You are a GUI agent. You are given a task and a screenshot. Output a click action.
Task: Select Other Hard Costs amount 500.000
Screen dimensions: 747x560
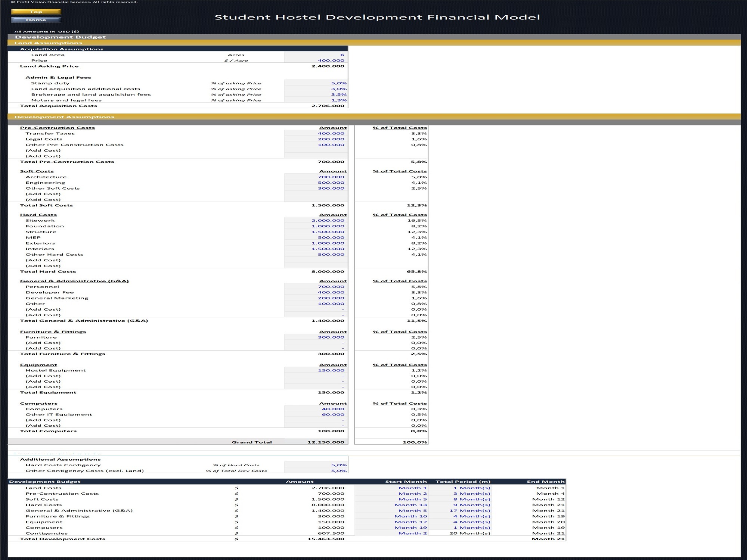[316, 254]
